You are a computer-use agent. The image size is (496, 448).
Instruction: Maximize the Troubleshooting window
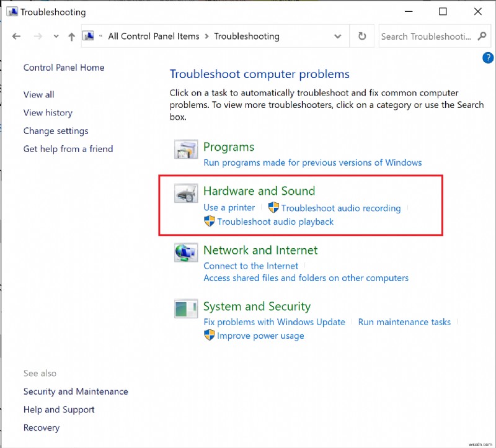coord(443,12)
